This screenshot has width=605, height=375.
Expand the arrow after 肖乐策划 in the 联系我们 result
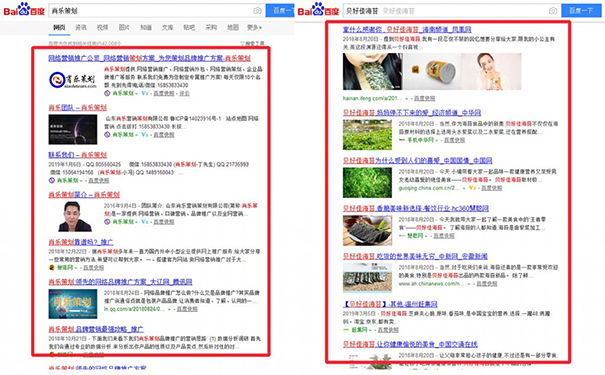click(x=81, y=181)
